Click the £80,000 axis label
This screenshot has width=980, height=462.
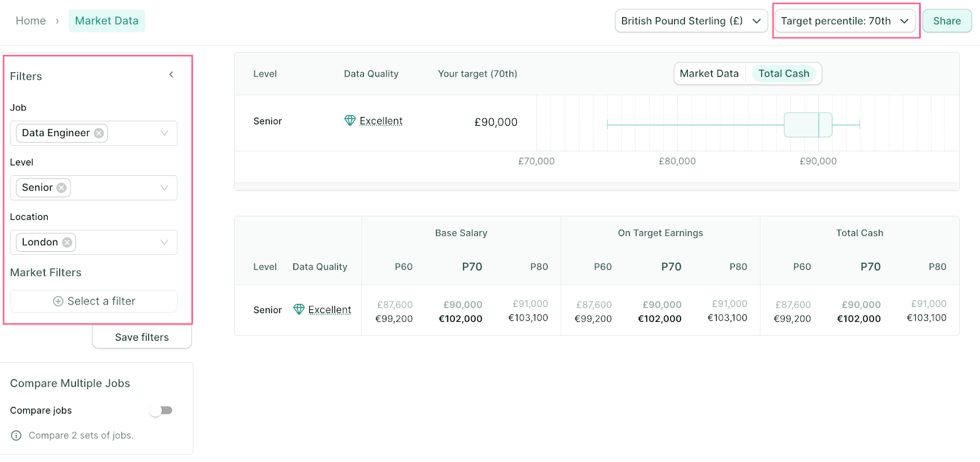(677, 161)
